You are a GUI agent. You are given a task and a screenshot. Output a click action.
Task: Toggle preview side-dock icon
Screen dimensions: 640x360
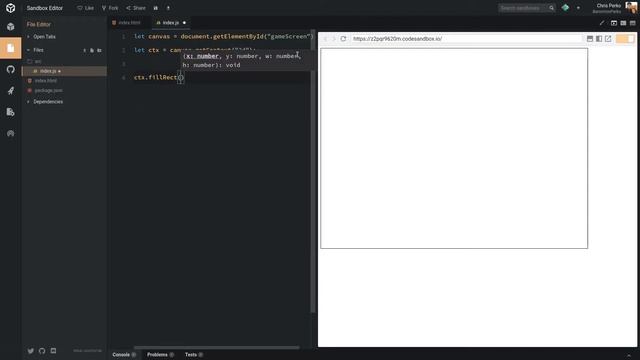(x=599, y=39)
